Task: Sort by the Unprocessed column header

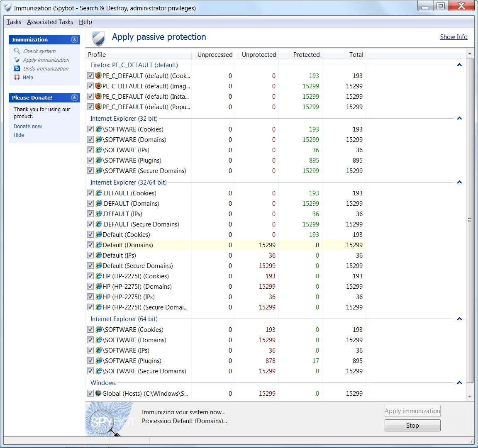Action: click(213, 55)
